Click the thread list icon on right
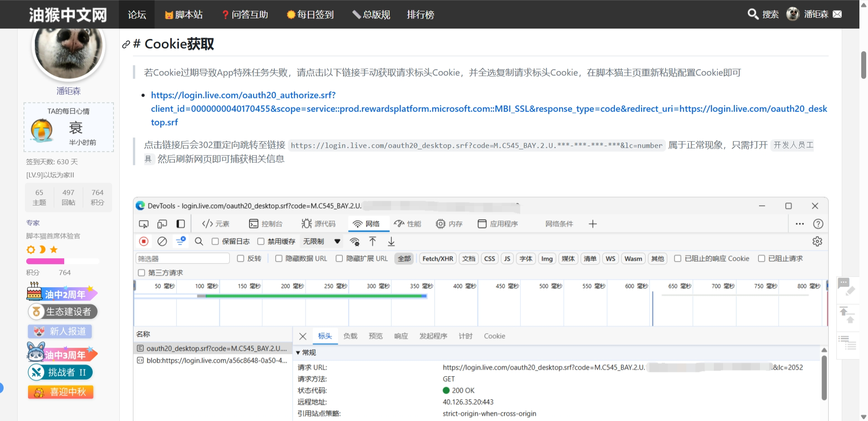868x421 pixels. [x=847, y=342]
